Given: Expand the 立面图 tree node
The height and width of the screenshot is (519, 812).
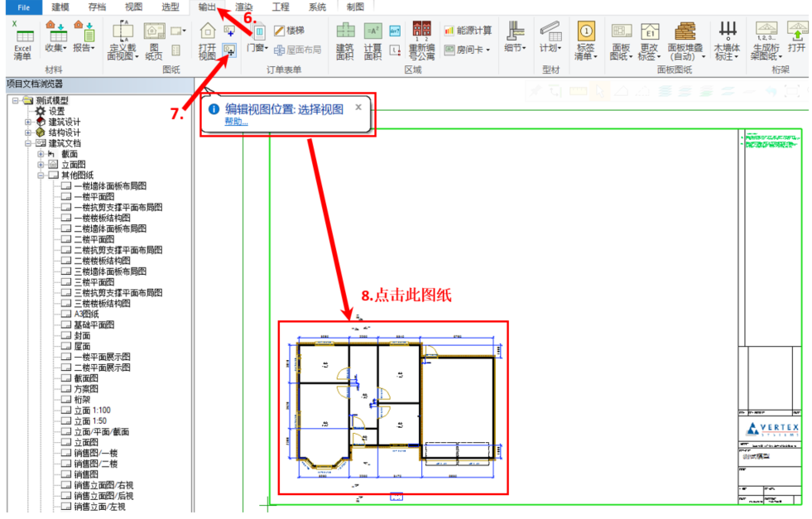Looking at the screenshot, I should [x=41, y=165].
